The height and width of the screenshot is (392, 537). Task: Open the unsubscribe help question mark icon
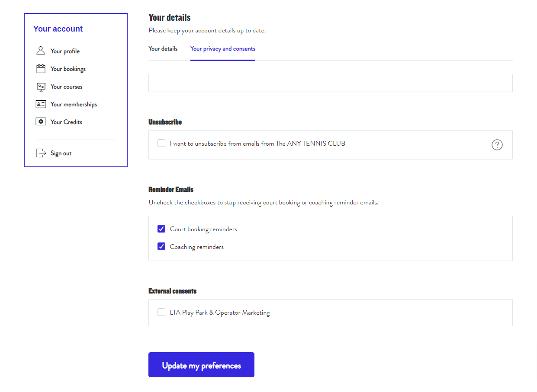click(x=497, y=145)
